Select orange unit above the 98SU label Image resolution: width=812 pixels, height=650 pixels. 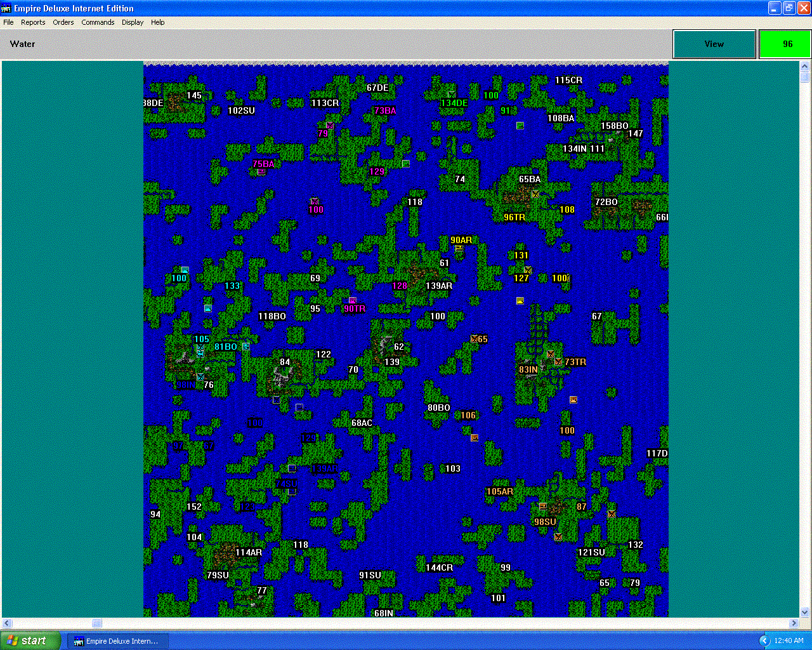pos(542,507)
